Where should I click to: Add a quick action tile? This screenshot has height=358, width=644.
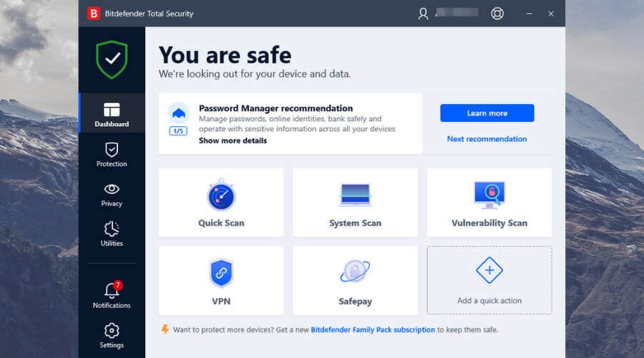point(489,281)
